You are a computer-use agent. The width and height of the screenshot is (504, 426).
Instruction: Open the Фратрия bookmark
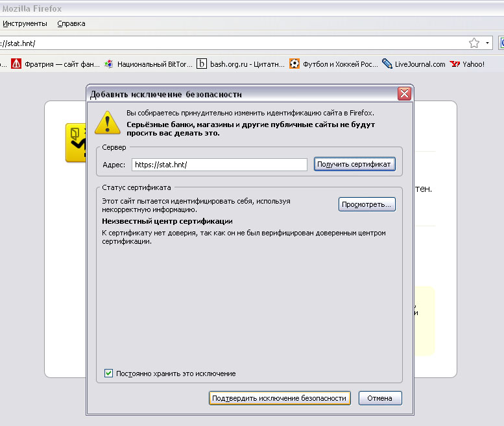[55, 64]
